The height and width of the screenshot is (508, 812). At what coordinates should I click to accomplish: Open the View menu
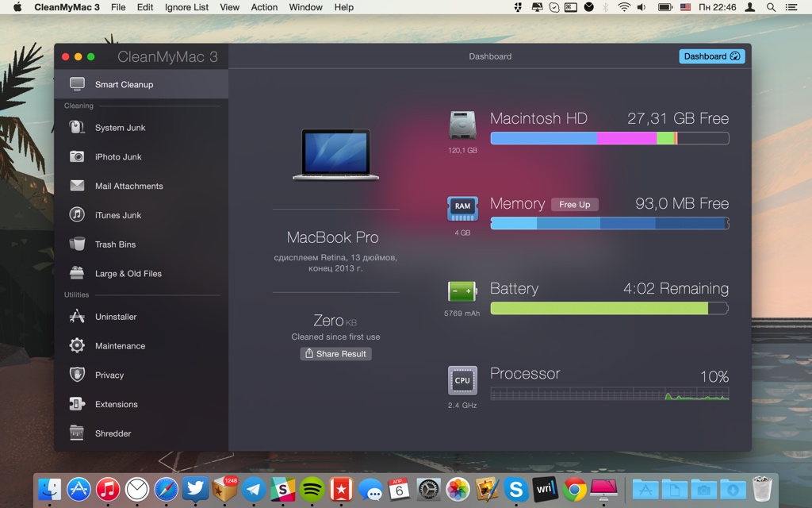[229, 7]
